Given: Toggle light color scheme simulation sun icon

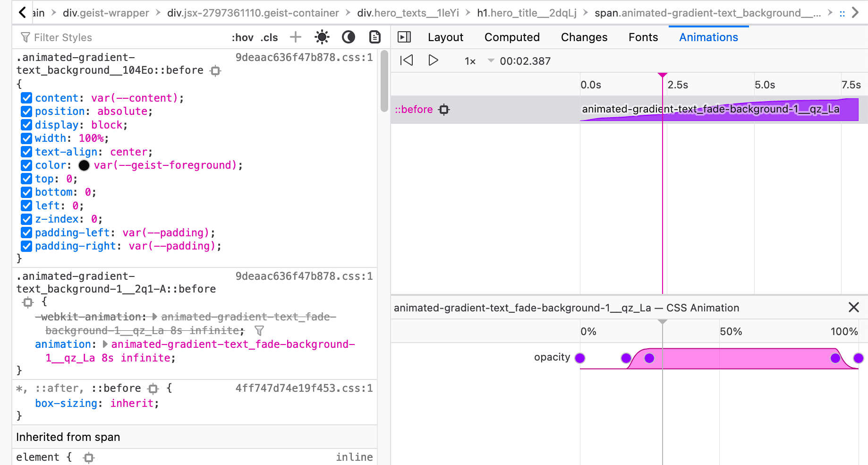Looking at the screenshot, I should point(322,37).
